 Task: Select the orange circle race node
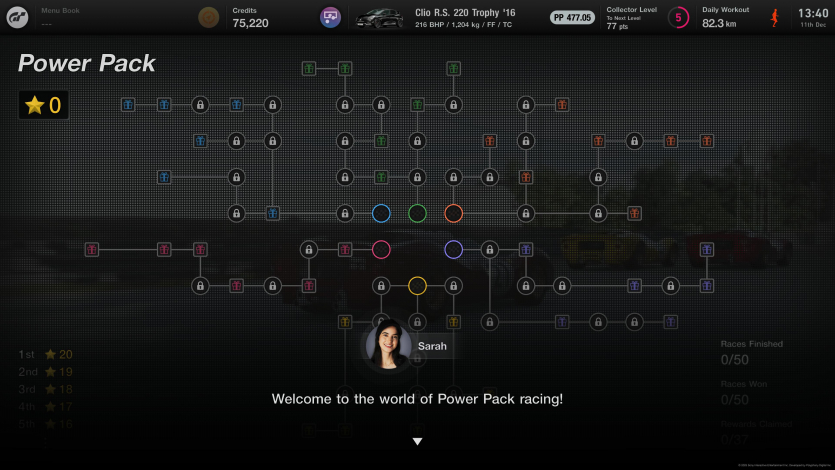[x=453, y=213]
